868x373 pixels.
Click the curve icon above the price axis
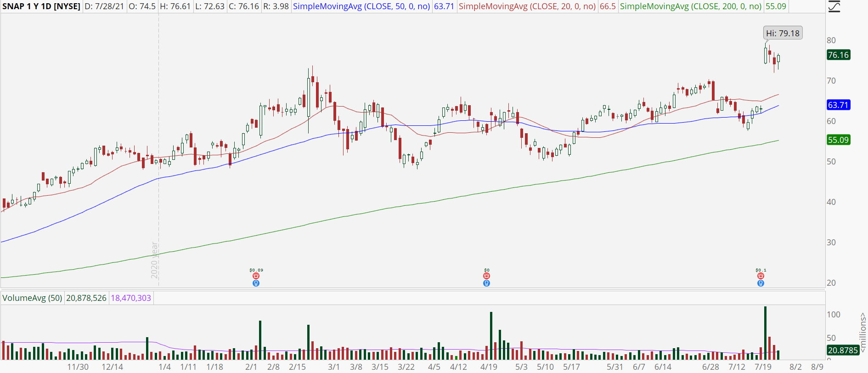[834, 6]
